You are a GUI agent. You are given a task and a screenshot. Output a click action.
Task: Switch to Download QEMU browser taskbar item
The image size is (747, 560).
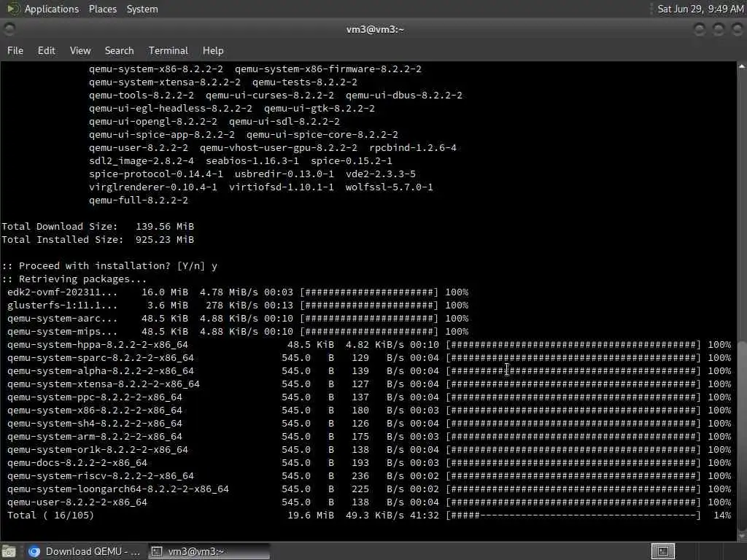click(85, 551)
